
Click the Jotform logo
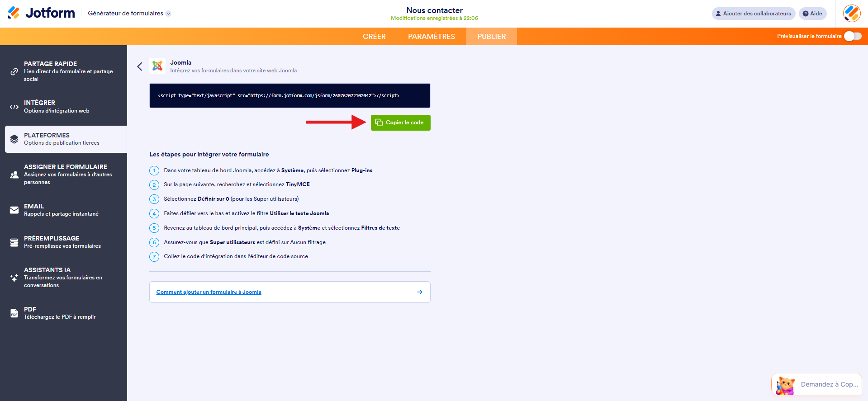[x=41, y=13]
